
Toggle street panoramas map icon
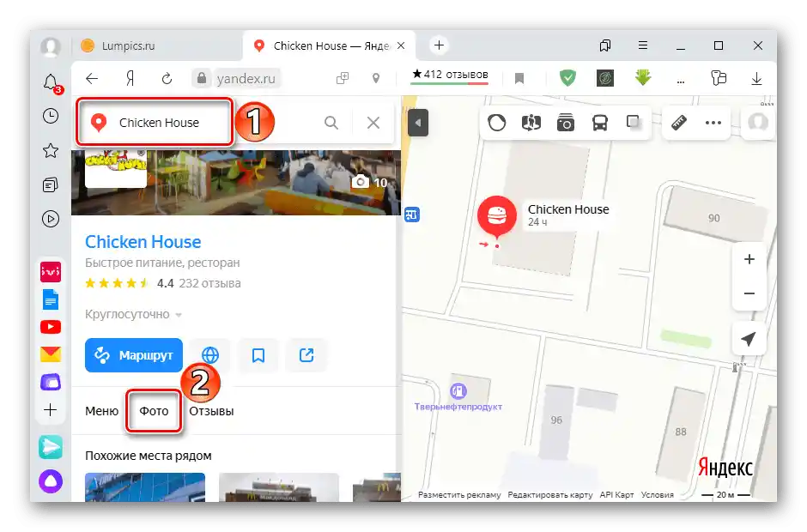(531, 123)
